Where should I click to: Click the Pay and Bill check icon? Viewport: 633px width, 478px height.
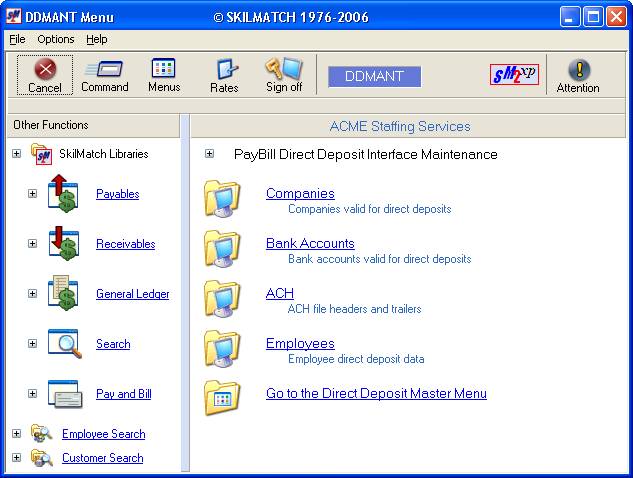coord(65,394)
